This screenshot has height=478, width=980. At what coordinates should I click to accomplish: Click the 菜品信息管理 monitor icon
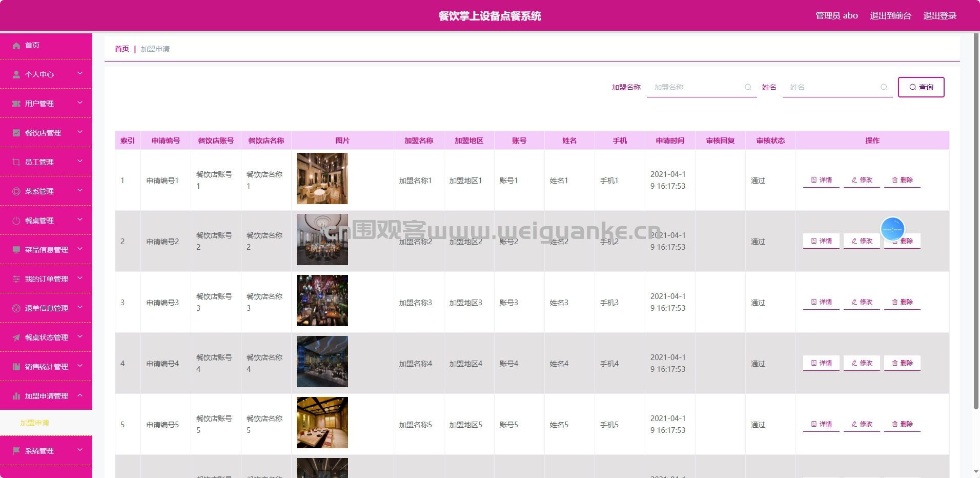click(x=16, y=250)
